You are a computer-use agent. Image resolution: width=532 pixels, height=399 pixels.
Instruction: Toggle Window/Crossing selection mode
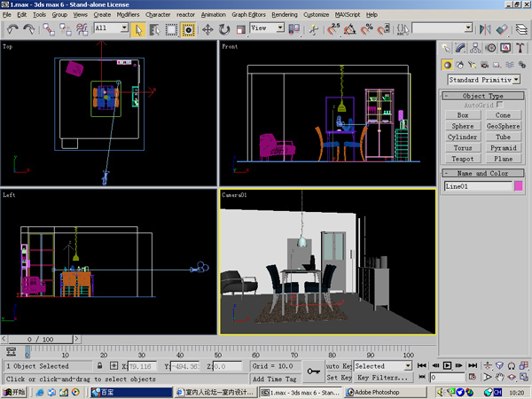[188, 29]
